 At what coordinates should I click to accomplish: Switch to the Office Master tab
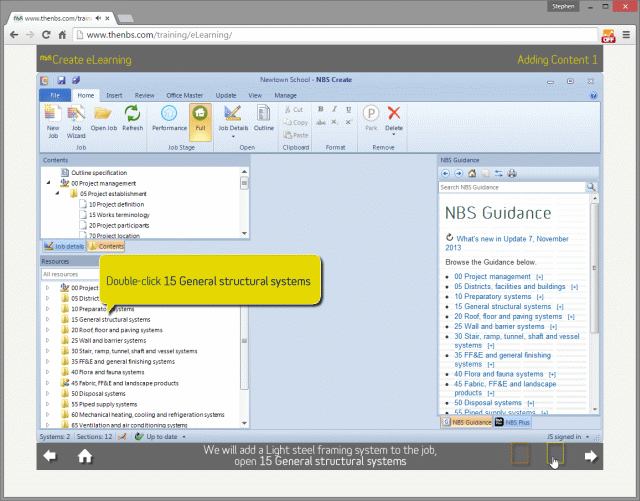184,95
